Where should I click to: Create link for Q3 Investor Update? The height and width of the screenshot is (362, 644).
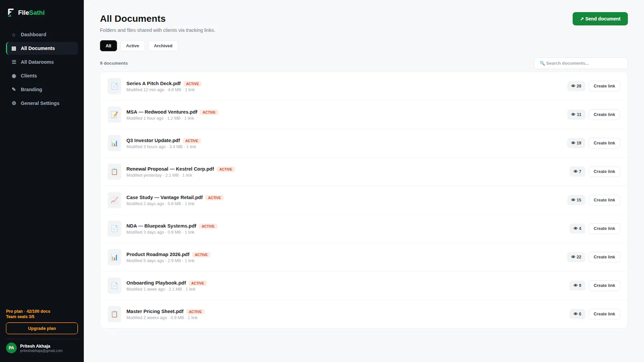click(x=604, y=143)
